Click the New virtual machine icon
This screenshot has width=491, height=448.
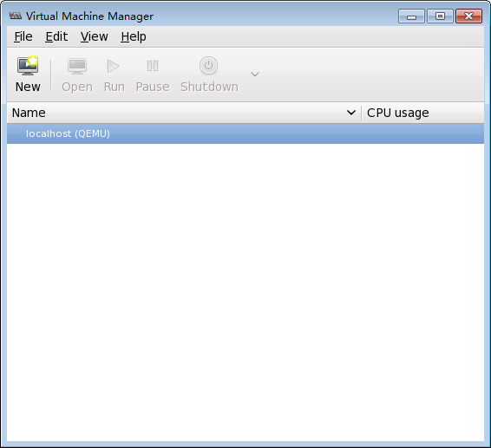[x=28, y=66]
